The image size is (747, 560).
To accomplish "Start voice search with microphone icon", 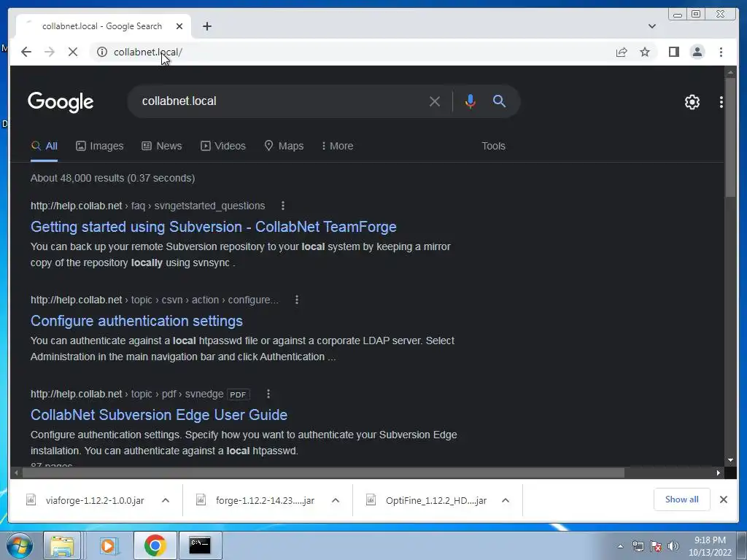I will click(x=470, y=101).
